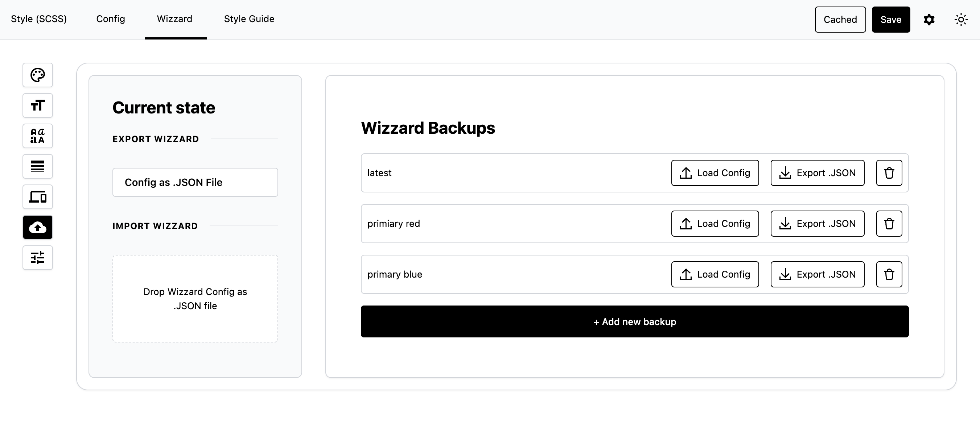Open the color palette sidebar section
Screen dimensions: 980x432
38,75
